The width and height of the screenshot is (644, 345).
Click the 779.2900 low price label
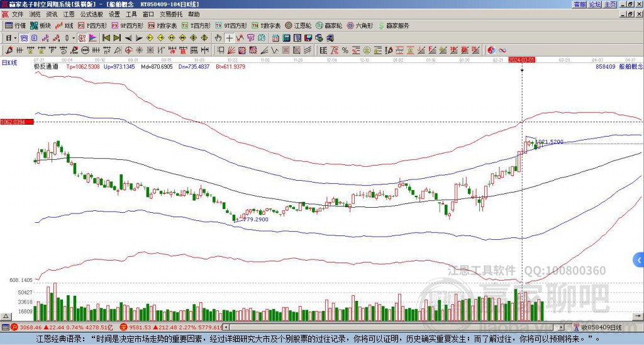point(255,220)
